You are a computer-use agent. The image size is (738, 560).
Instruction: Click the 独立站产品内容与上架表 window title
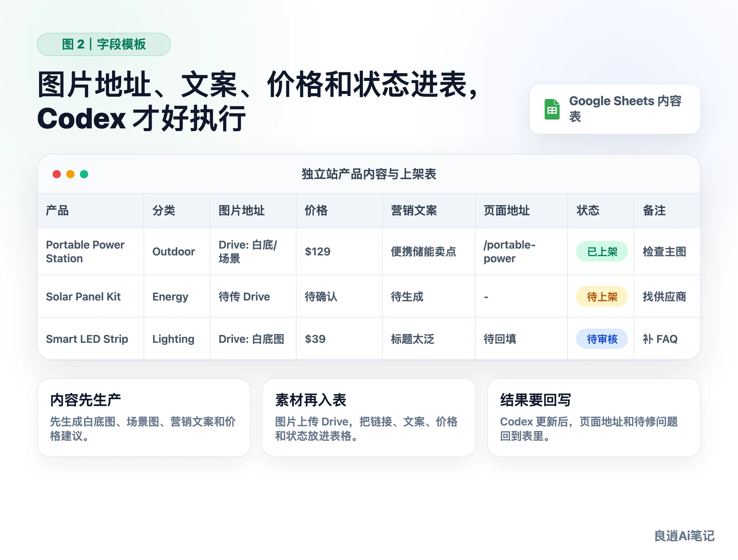[369, 174]
